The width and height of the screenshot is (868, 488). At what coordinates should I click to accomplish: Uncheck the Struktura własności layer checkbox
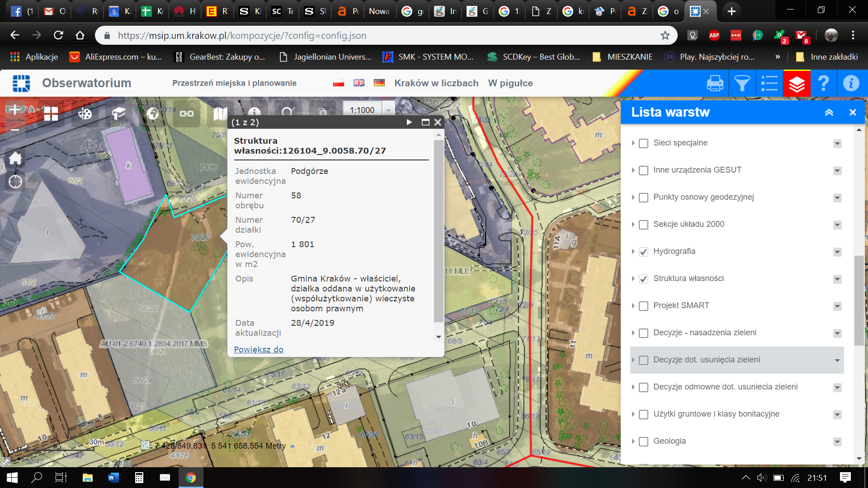click(643, 279)
